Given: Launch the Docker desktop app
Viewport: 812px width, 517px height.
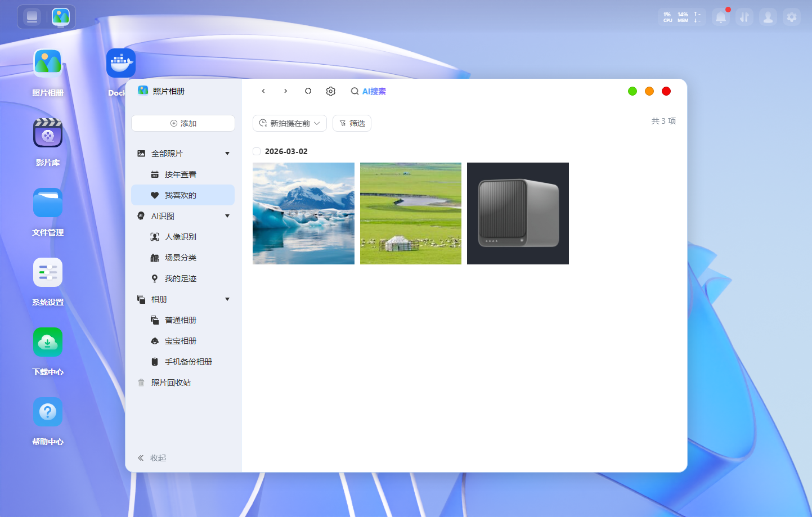Looking at the screenshot, I should [x=121, y=63].
